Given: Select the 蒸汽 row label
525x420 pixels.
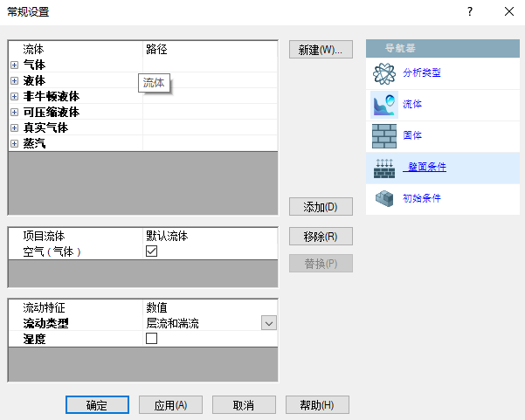Looking at the screenshot, I should 34,143.
